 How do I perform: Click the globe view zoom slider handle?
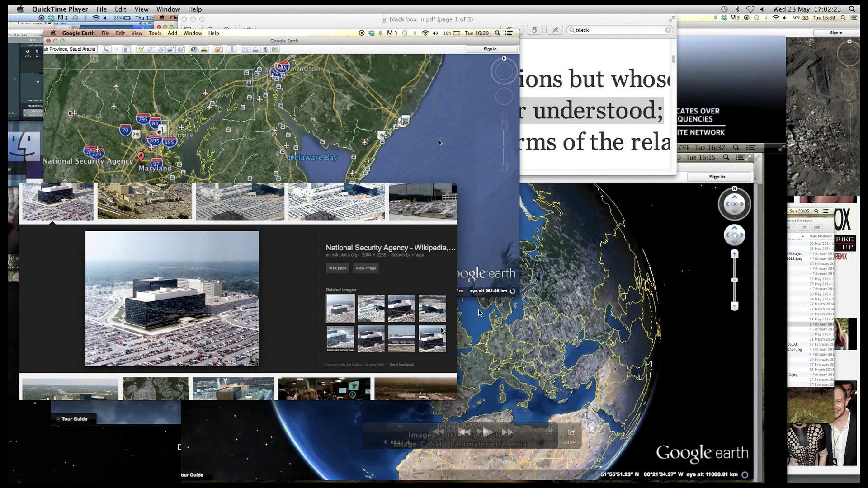click(x=734, y=280)
